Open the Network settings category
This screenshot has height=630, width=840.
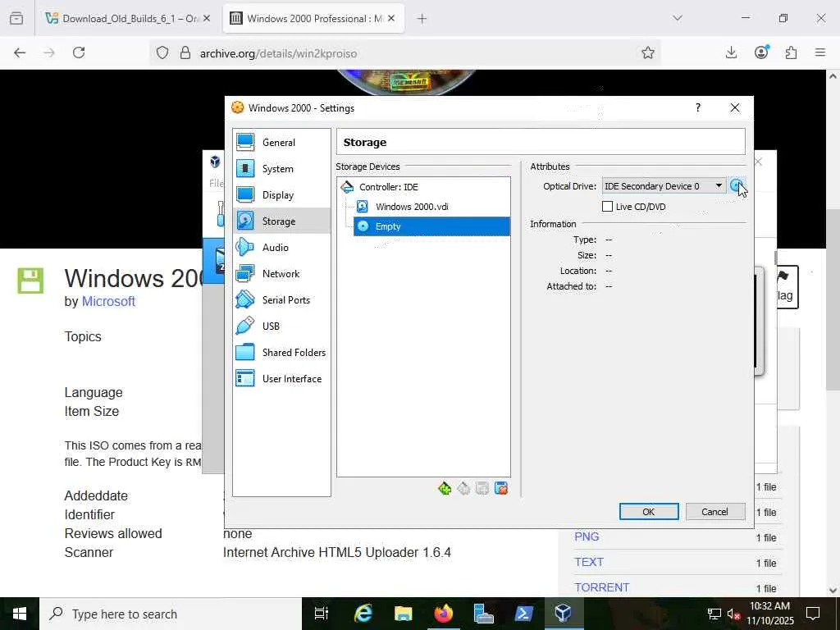281,274
